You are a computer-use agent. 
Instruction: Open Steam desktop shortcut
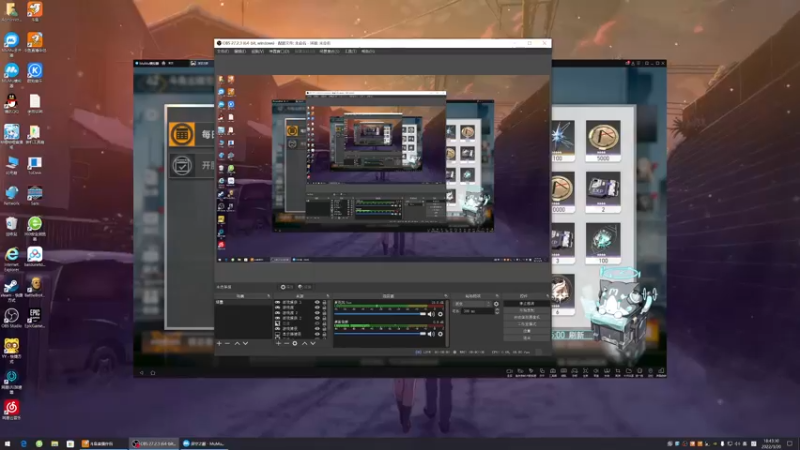pos(11,290)
